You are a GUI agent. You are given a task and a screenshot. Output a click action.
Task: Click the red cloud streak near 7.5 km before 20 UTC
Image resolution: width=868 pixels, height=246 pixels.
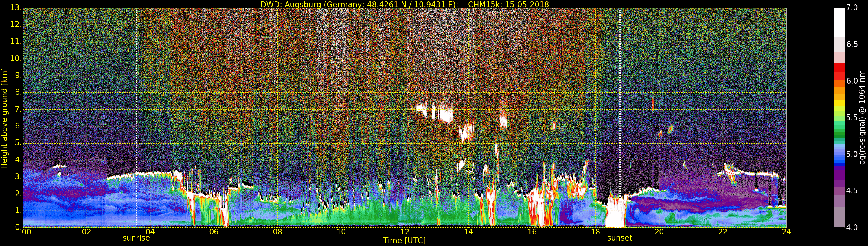point(653,104)
